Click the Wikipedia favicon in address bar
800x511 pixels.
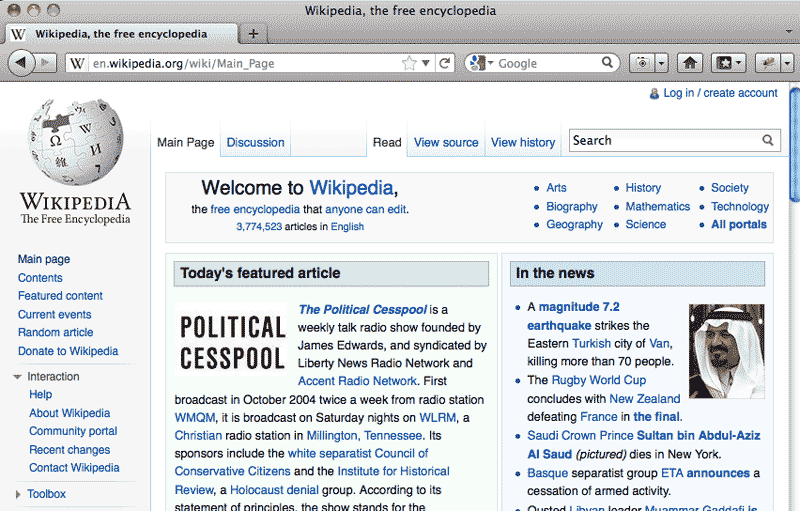click(x=77, y=64)
